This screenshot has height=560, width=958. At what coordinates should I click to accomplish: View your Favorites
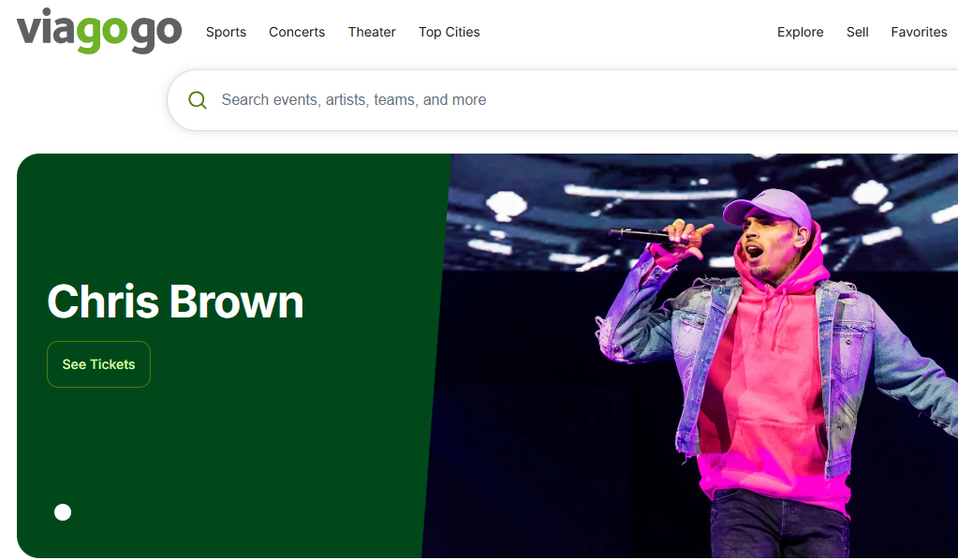click(919, 32)
